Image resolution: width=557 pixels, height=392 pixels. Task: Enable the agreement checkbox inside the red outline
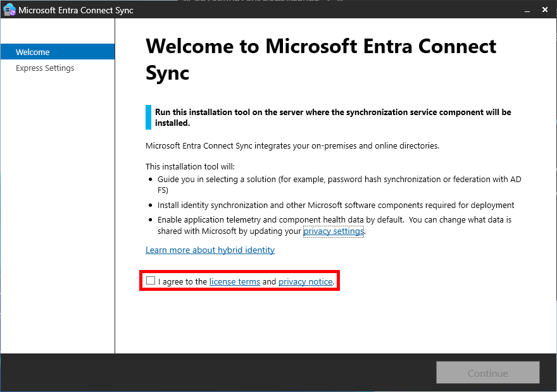[x=150, y=280]
